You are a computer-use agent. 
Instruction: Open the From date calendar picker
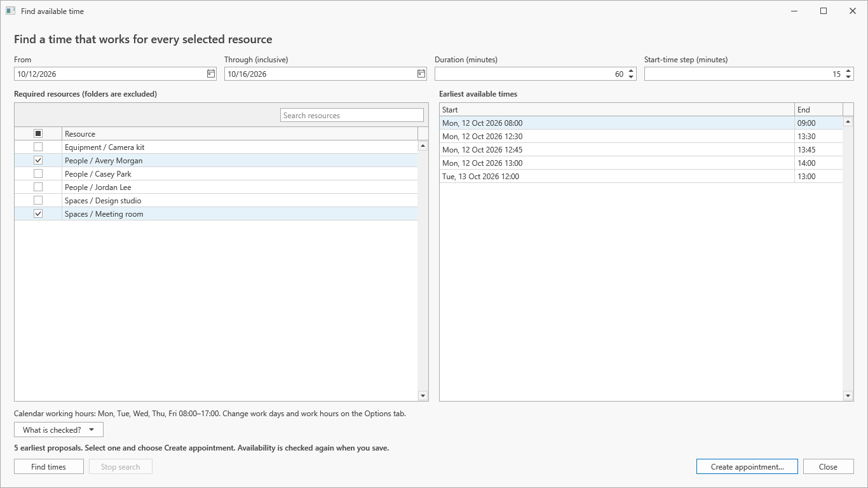[x=211, y=74]
